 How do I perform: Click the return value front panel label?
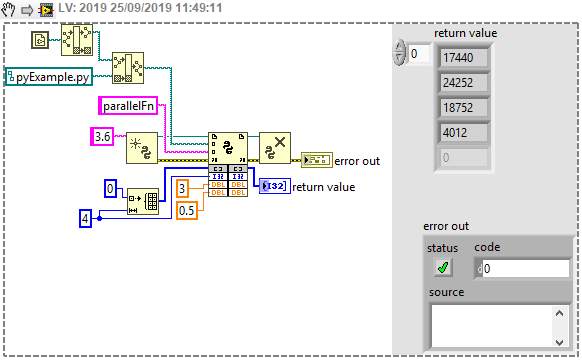pos(465,33)
